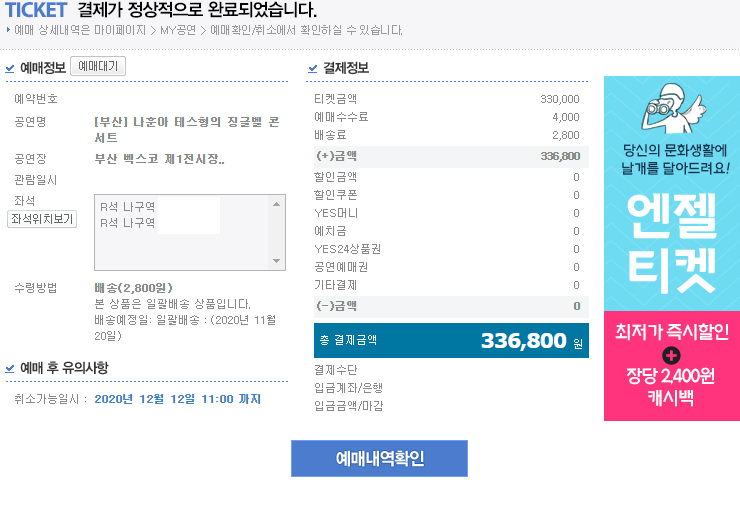Click the 예매내역확인 button
This screenshot has width=740, height=505.
pyautogui.click(x=379, y=459)
